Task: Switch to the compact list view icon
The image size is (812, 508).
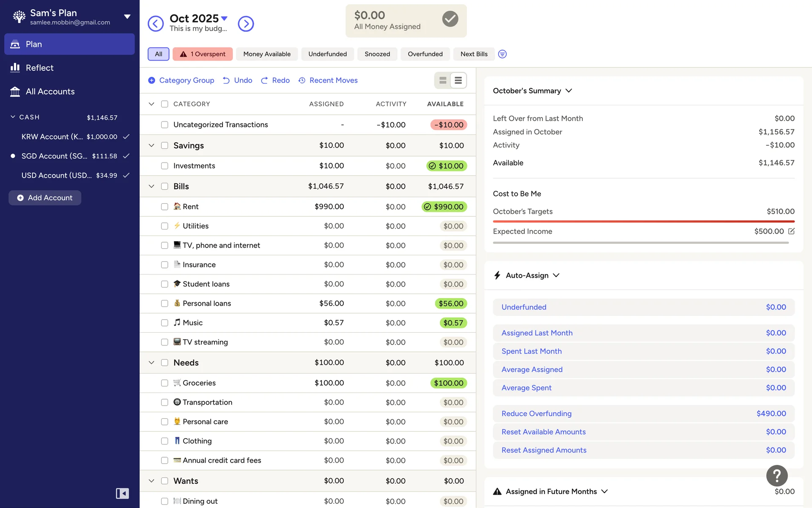Action: [x=458, y=80]
